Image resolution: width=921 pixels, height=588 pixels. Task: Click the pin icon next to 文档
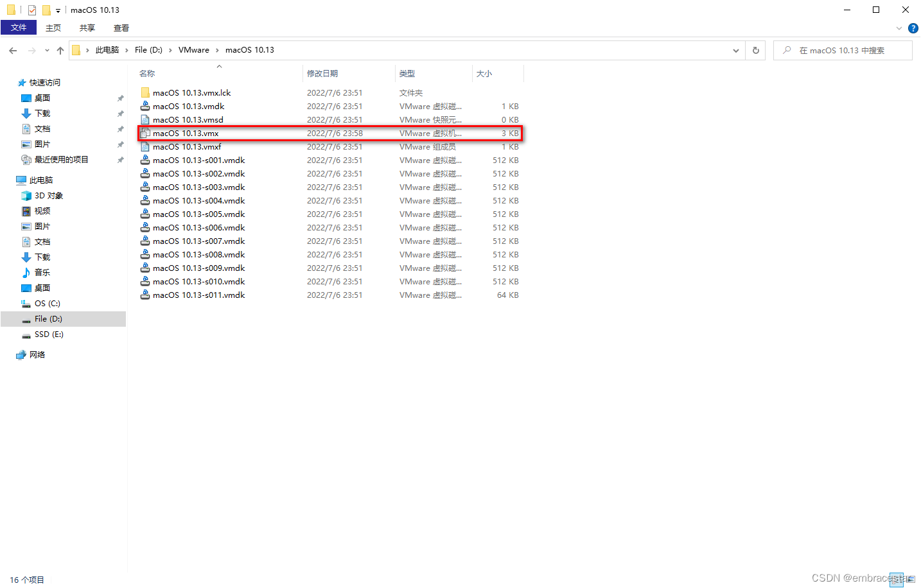click(x=120, y=129)
